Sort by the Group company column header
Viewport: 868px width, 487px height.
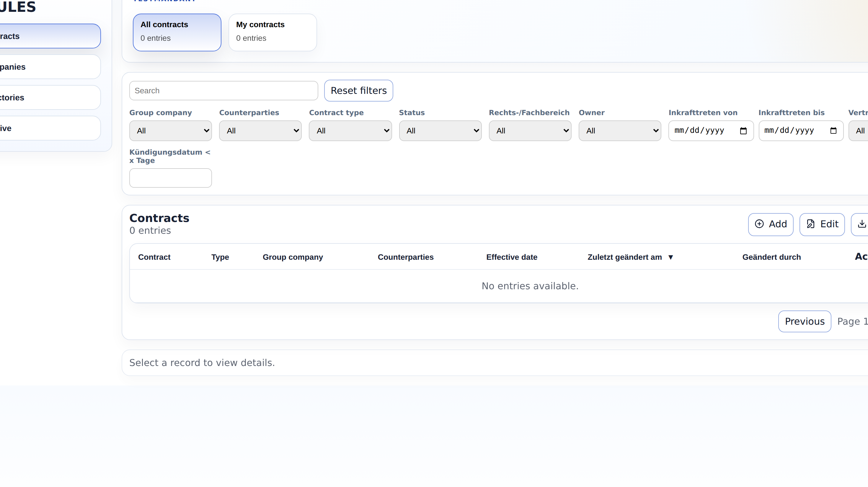coord(293,257)
